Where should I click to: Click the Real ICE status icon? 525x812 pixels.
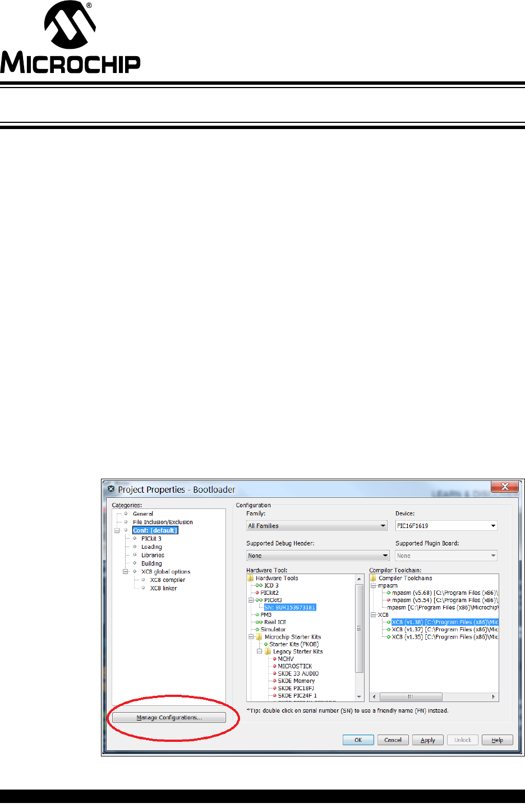tap(259, 622)
